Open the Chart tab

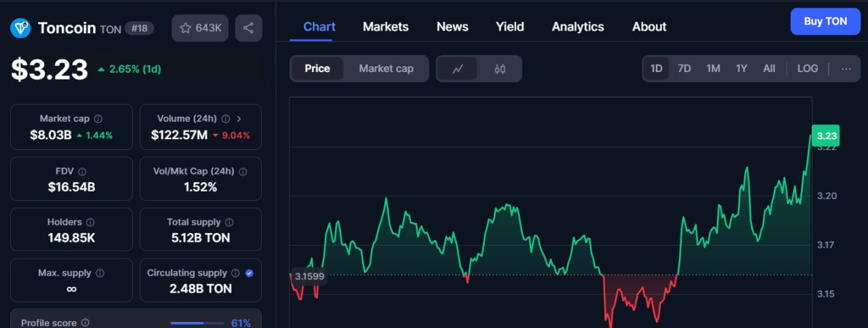[319, 26]
